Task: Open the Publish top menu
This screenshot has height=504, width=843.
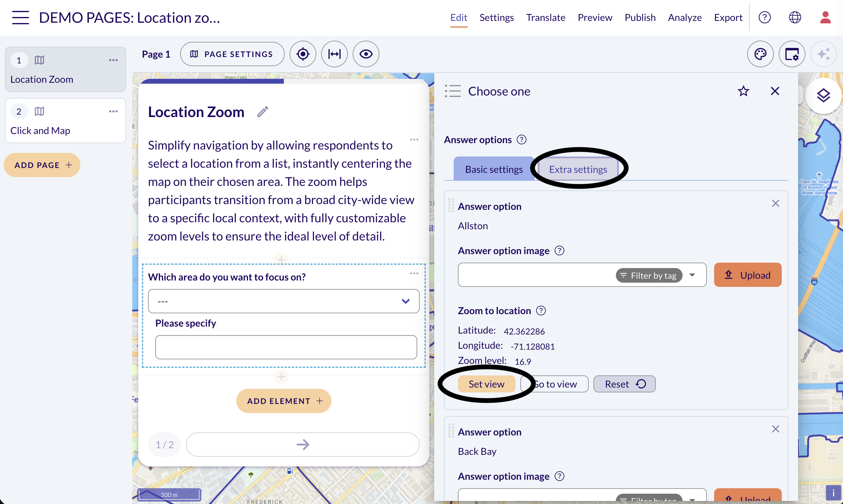Action: point(640,17)
